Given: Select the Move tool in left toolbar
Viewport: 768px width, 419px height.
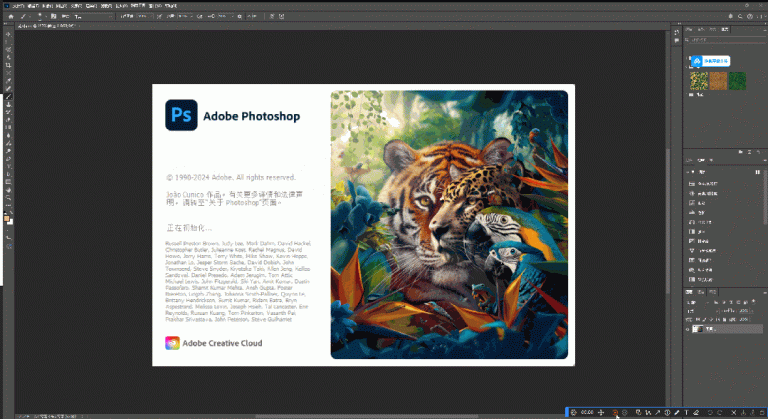Looking at the screenshot, I should pyautogui.click(x=8, y=34).
